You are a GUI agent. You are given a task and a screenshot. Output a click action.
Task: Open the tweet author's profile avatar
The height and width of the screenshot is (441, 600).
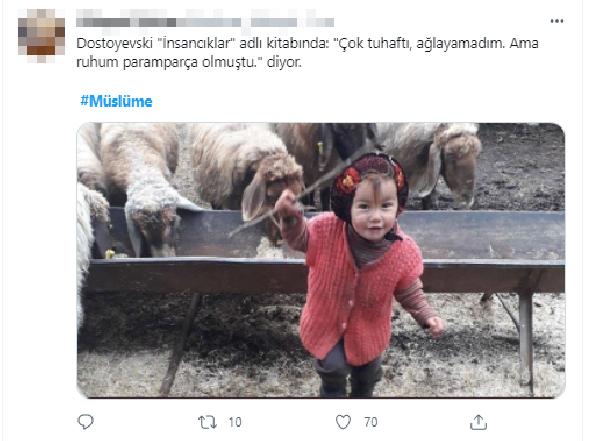point(44,33)
